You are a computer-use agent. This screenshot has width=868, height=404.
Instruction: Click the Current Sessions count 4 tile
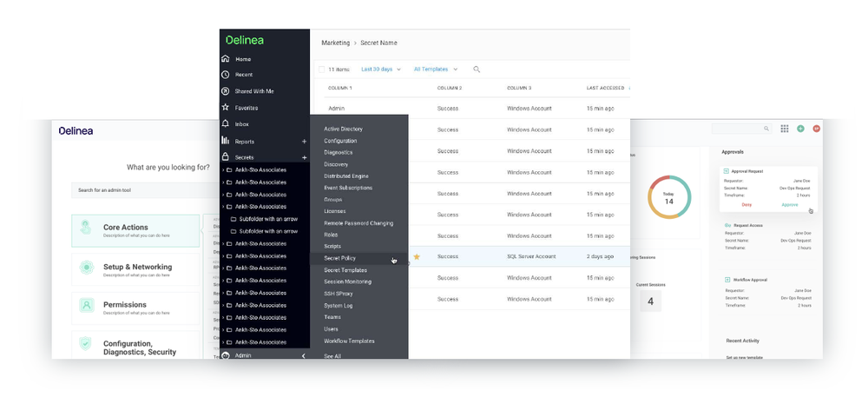(650, 301)
